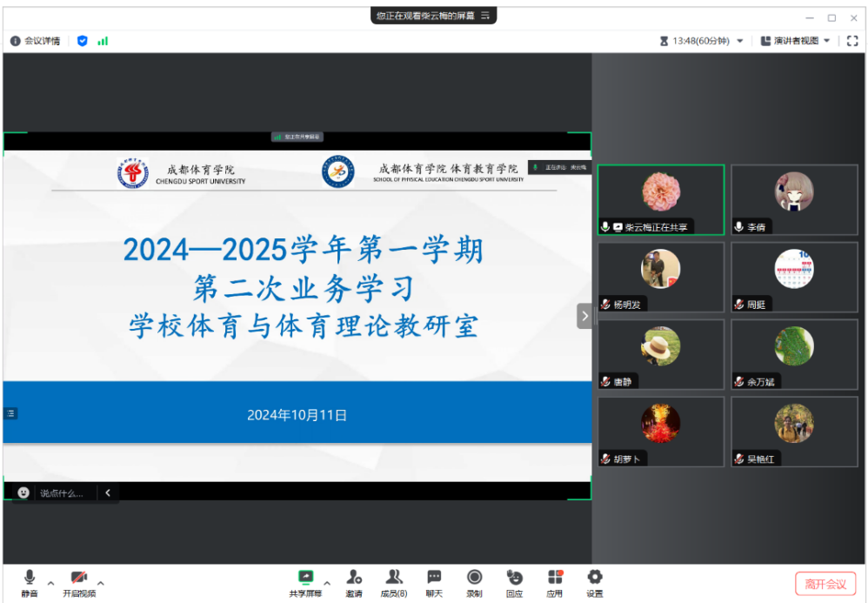868x603 pixels.
Task: Open the 成员(8) participants list
Action: coord(394,581)
